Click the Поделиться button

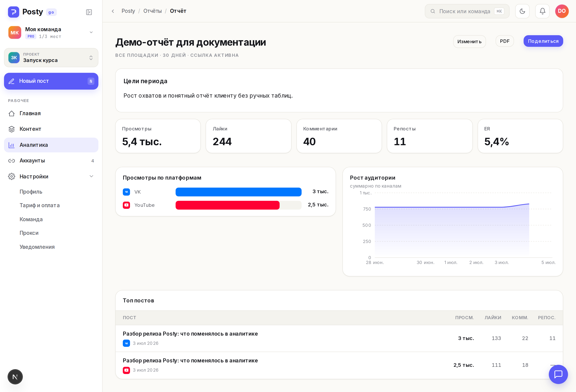[x=543, y=41]
